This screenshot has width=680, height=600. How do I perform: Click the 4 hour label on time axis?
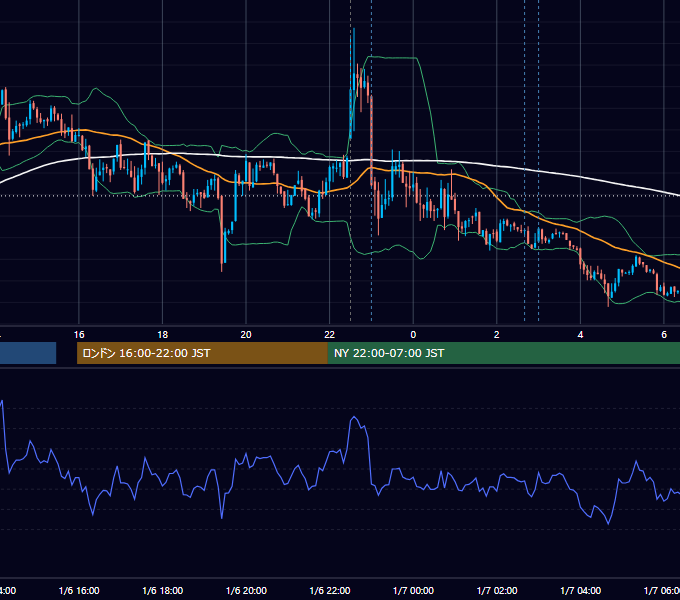(x=580, y=335)
